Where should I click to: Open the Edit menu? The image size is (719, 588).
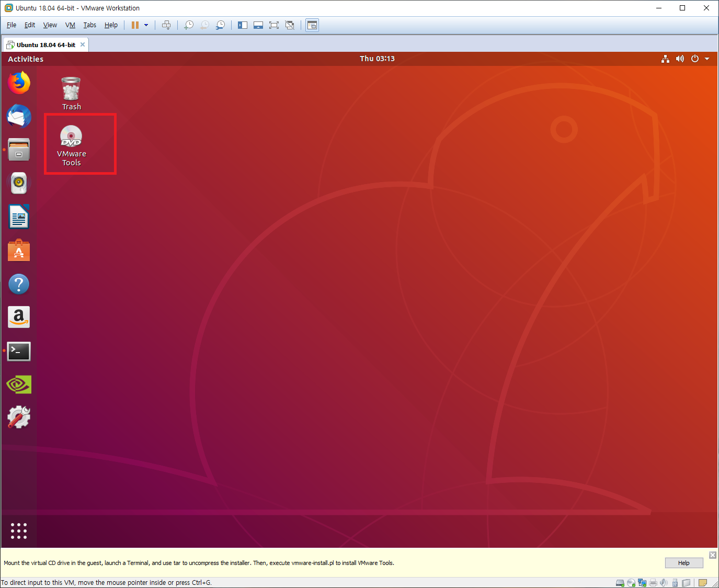tap(30, 25)
